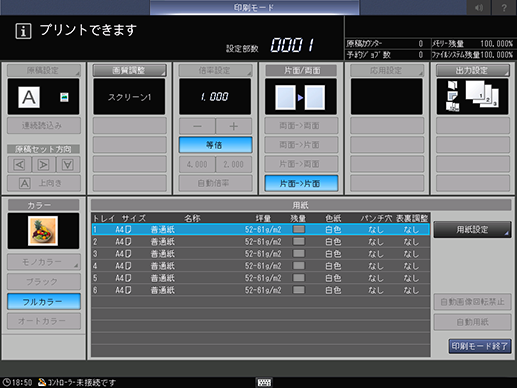Select 両面->片面 mode

point(301,145)
